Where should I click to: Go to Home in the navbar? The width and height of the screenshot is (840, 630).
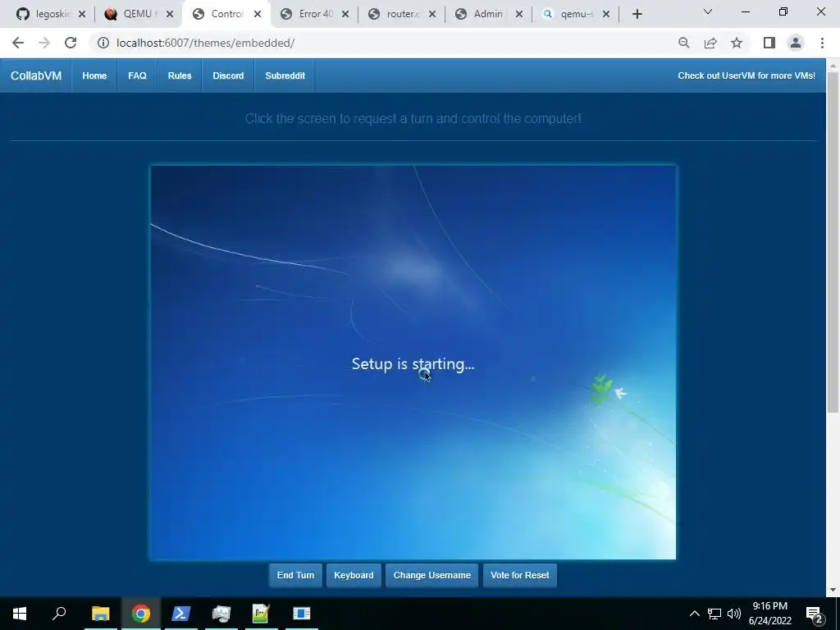(x=94, y=75)
